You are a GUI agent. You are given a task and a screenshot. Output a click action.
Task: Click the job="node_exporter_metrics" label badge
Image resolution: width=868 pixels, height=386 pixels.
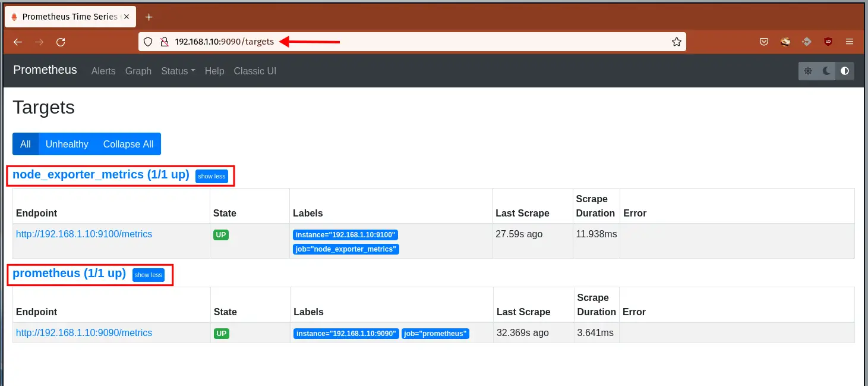(346, 249)
